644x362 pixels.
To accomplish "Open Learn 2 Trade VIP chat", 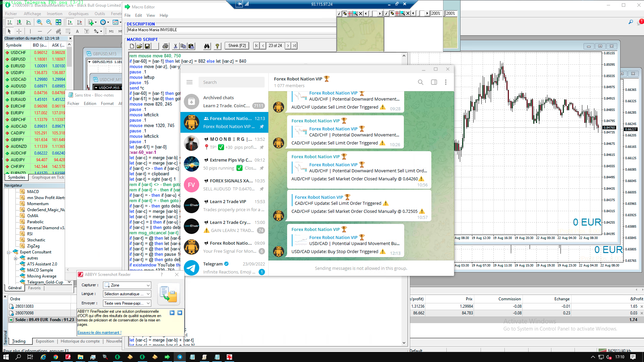I will pyautogui.click(x=224, y=205).
